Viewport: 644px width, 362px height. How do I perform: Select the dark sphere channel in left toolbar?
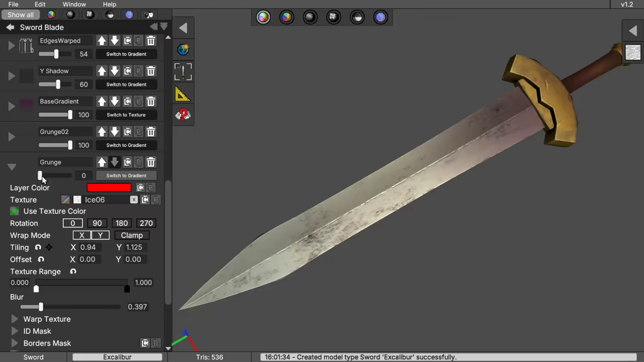[70, 15]
